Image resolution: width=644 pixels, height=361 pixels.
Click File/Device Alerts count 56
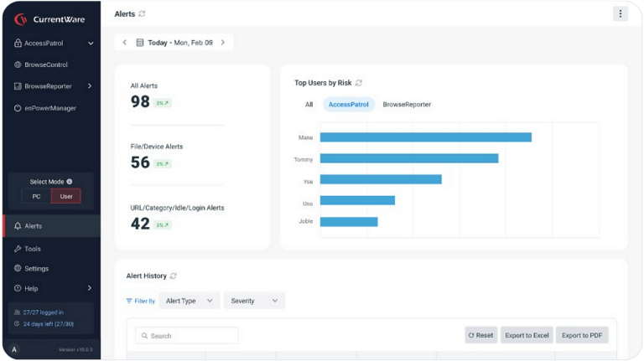coord(140,162)
